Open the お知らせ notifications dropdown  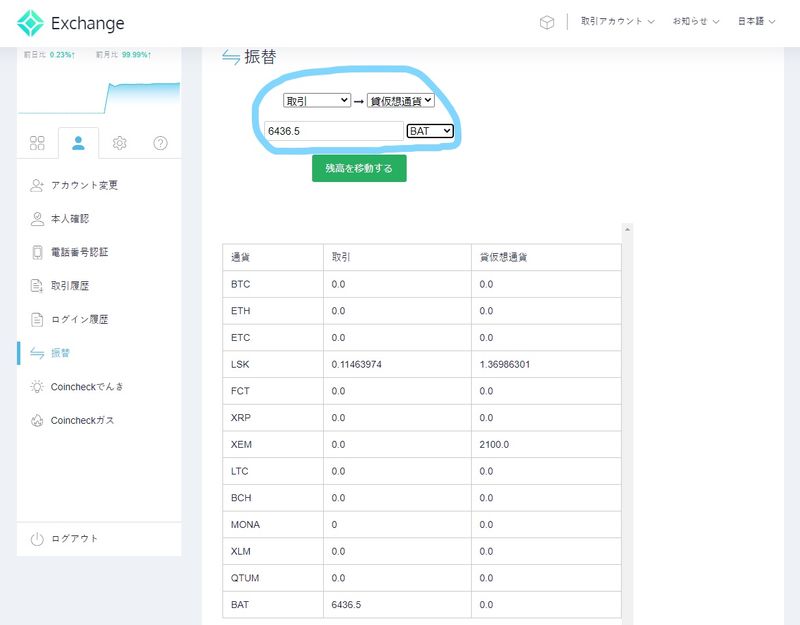tap(696, 22)
